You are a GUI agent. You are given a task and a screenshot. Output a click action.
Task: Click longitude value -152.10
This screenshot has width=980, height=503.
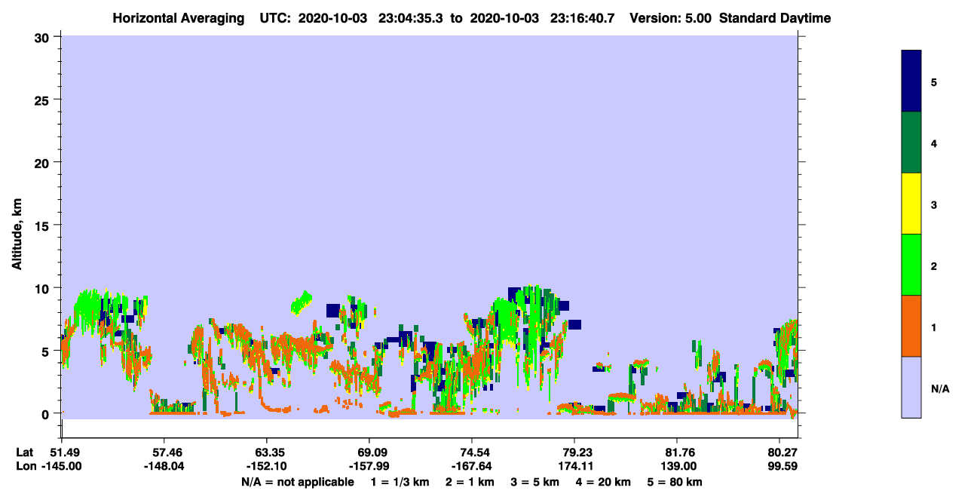267,466
